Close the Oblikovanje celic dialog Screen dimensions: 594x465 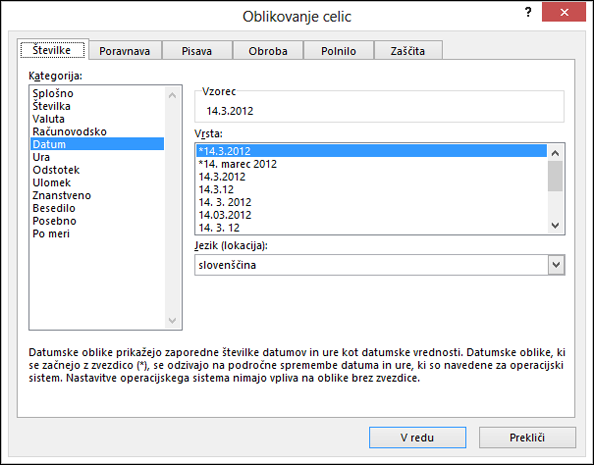click(564, 12)
